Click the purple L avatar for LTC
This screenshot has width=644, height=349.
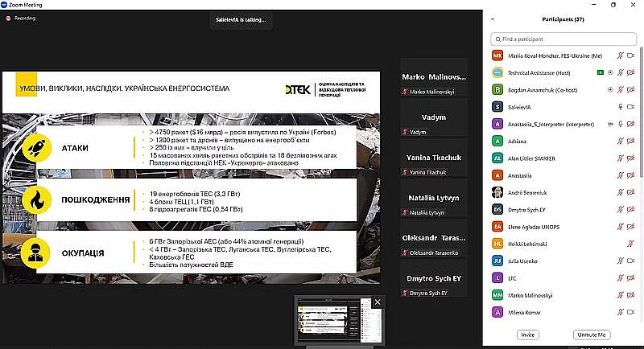pyautogui.click(x=497, y=278)
